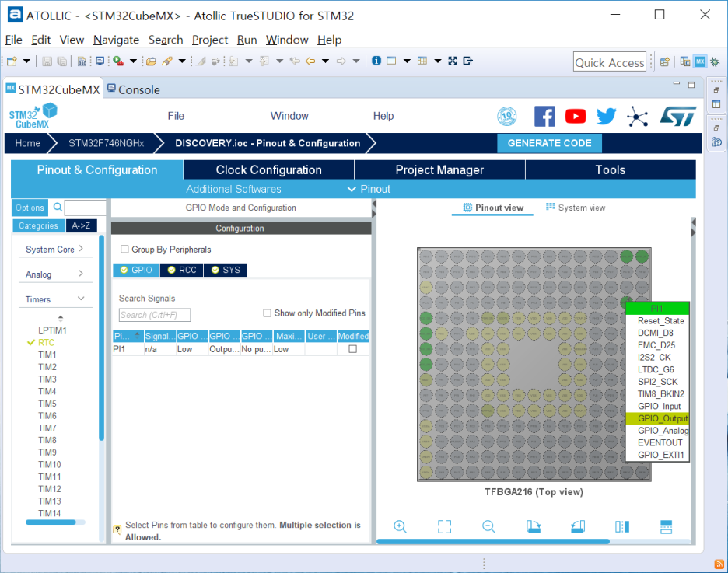
Task: Expand the Analog category
Action: (x=54, y=274)
